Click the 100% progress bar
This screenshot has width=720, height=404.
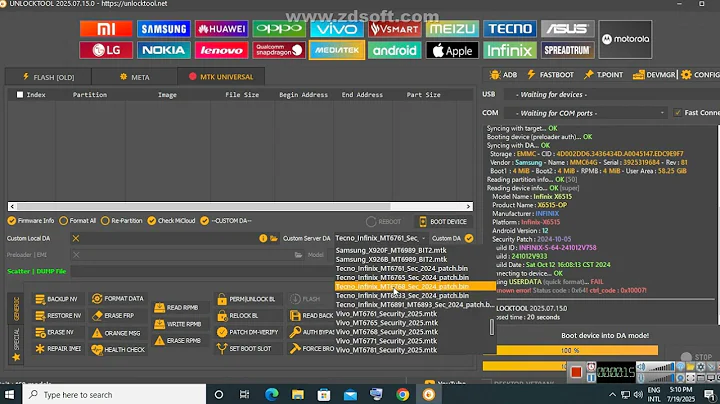tap(570, 350)
